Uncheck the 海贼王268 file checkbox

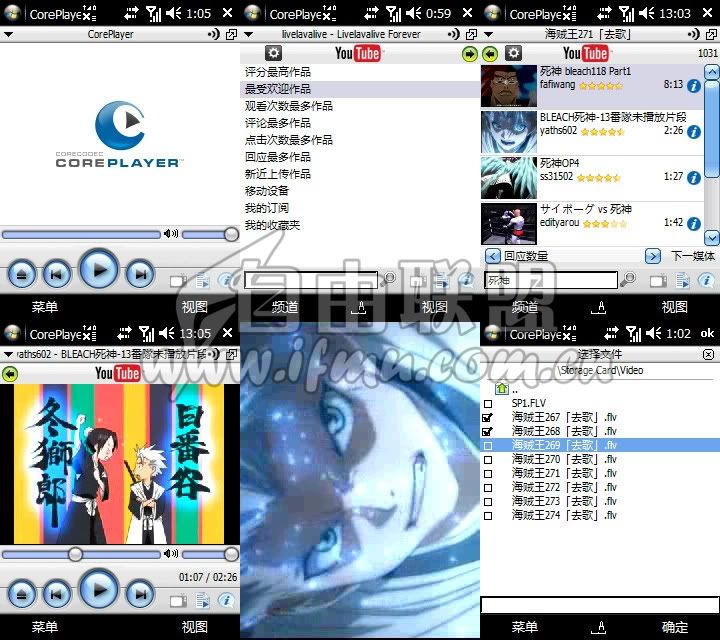pos(488,432)
